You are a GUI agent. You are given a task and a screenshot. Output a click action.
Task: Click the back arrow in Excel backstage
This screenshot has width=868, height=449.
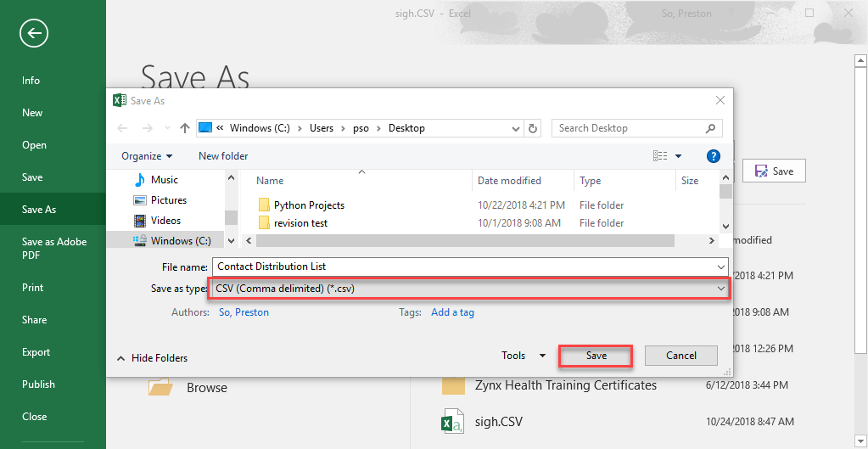tap(34, 33)
